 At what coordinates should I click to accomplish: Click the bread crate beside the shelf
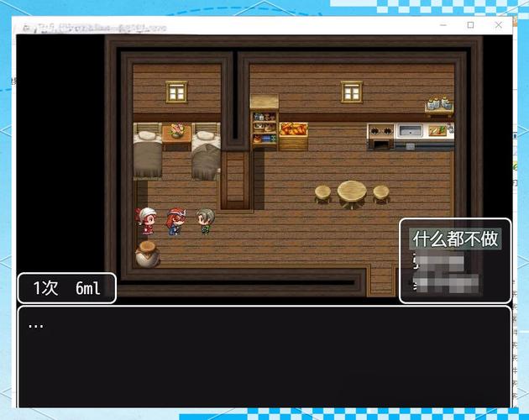[293, 135]
